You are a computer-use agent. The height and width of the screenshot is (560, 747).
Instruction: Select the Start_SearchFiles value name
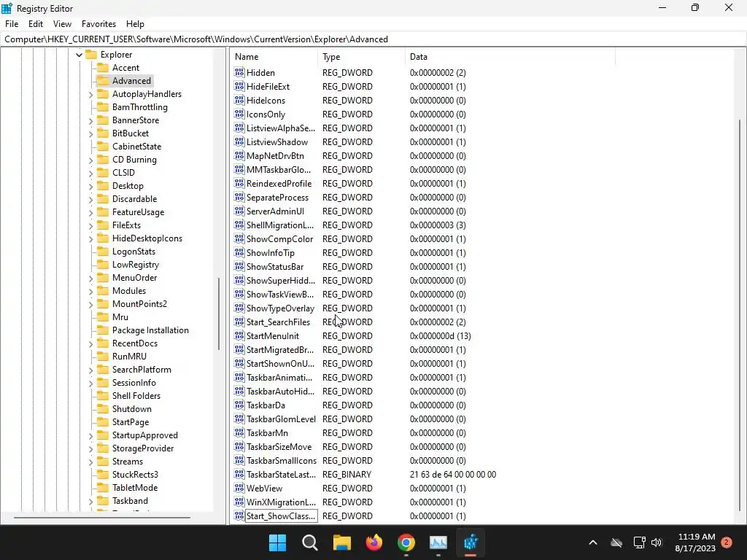pos(278,322)
